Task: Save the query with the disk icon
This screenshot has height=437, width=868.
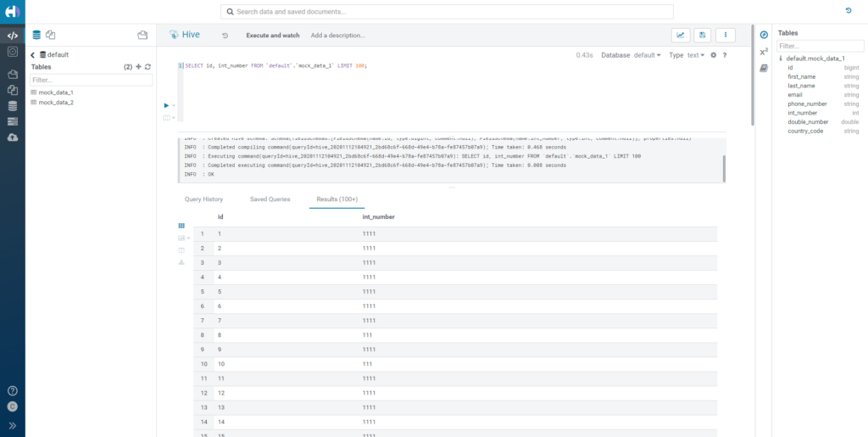Action: 703,35
